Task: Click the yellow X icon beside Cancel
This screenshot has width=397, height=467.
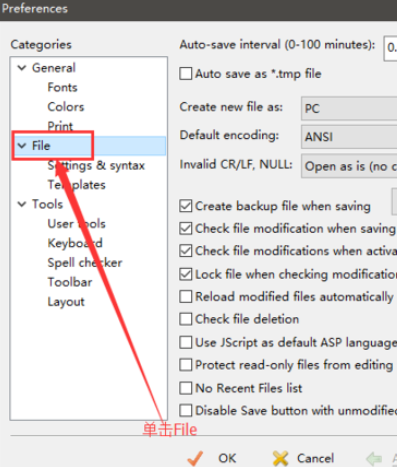Action: pos(280,458)
